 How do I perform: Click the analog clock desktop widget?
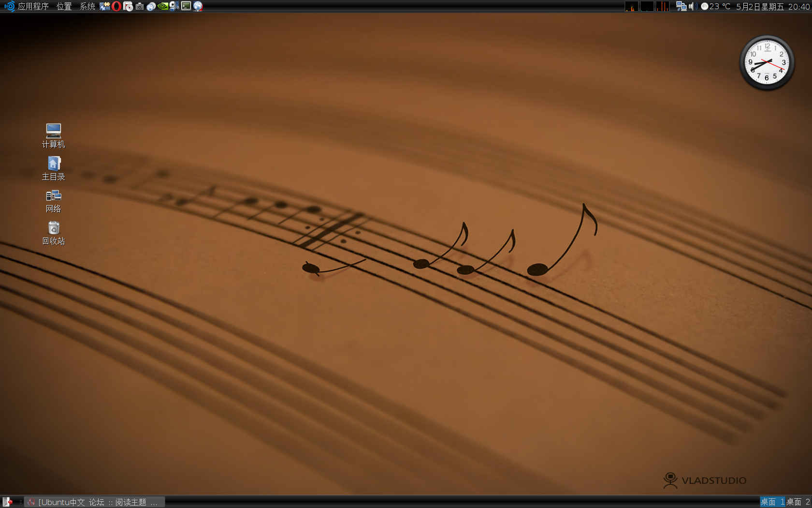pos(767,63)
